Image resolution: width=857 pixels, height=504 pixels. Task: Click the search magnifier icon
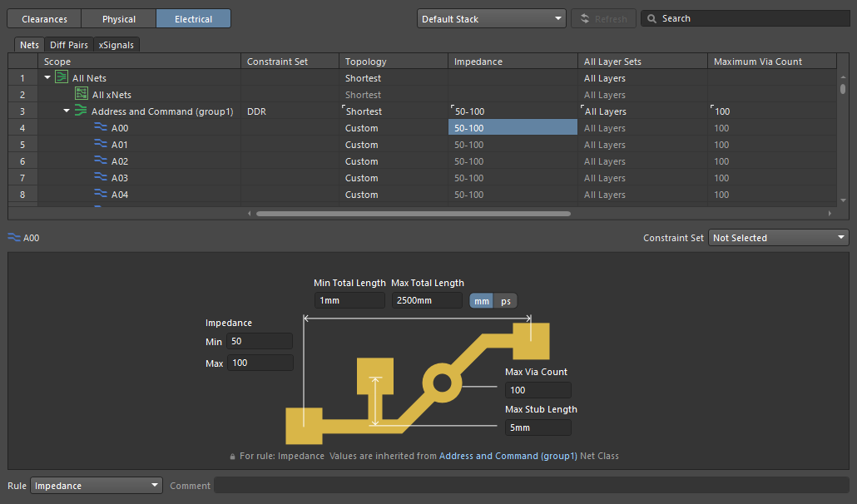pos(651,18)
